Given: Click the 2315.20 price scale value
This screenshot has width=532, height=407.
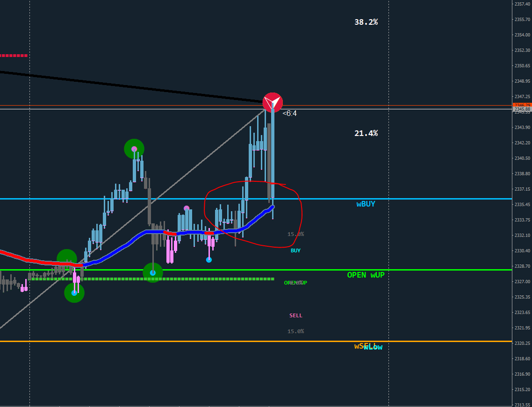Looking at the screenshot, I should 522,389.
